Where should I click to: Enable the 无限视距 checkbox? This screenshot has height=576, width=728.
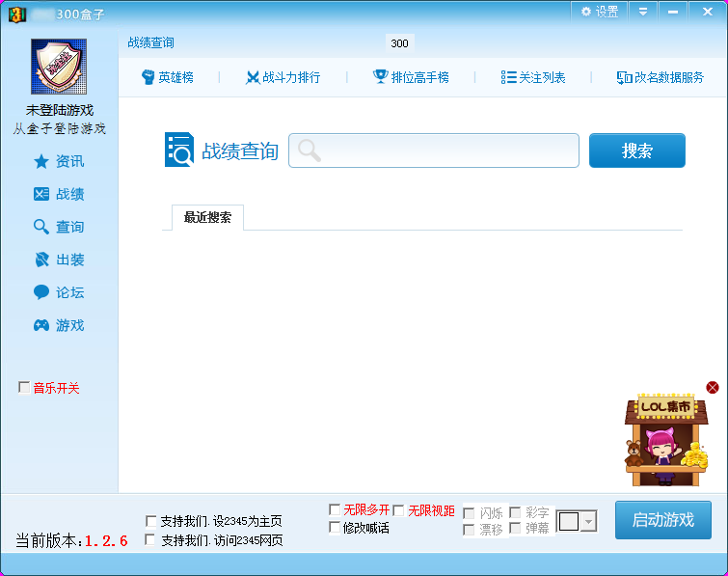click(398, 510)
